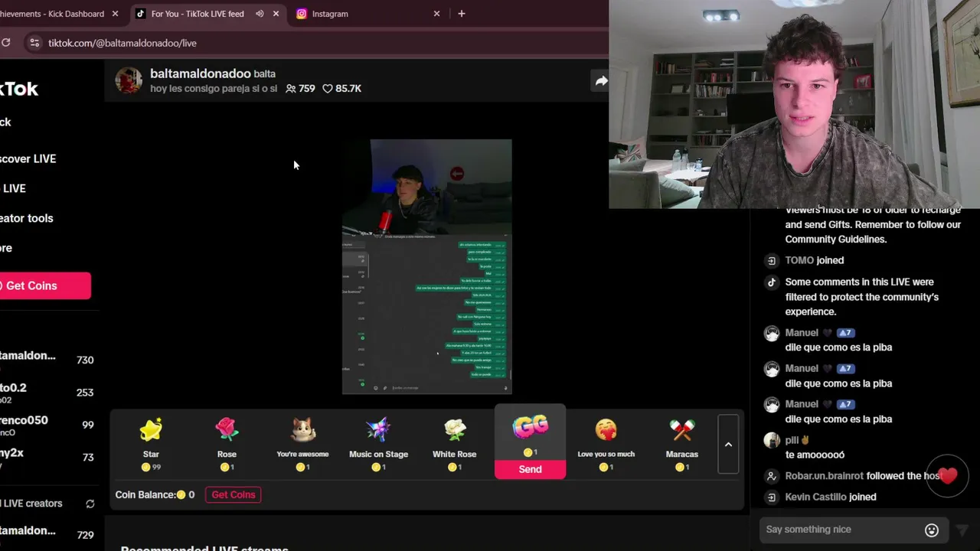The height and width of the screenshot is (551, 980).
Task: Pick the Music on Stage gift
Action: [x=378, y=444]
